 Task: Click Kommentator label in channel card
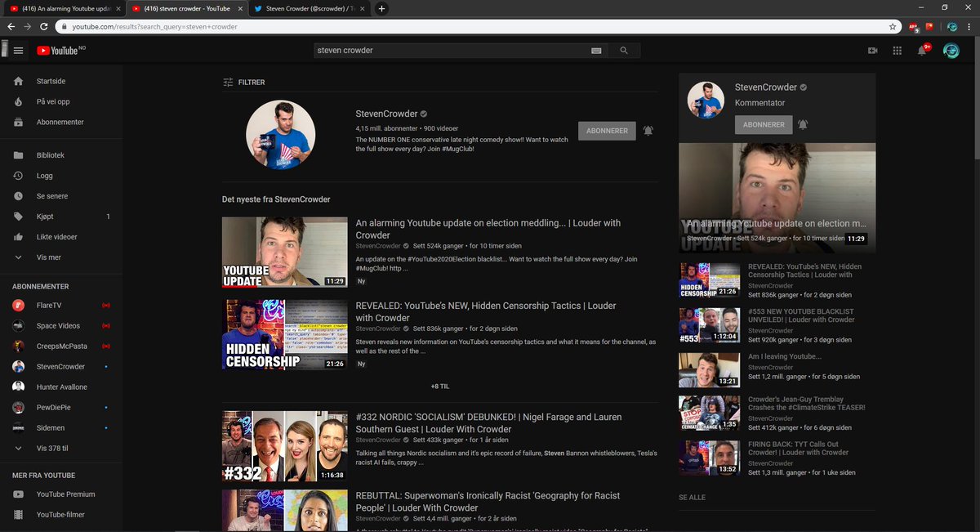(759, 103)
